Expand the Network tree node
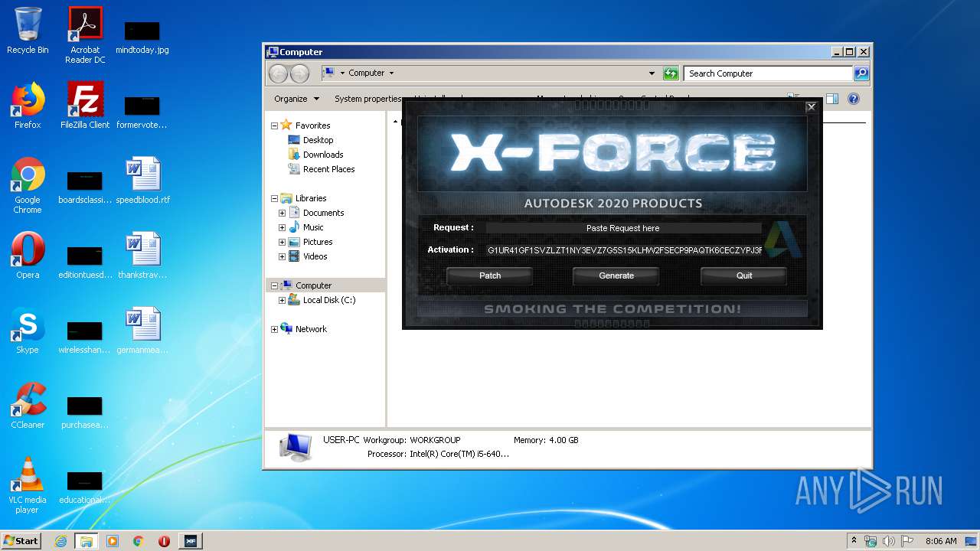The width and height of the screenshot is (980, 551). pyautogui.click(x=275, y=329)
